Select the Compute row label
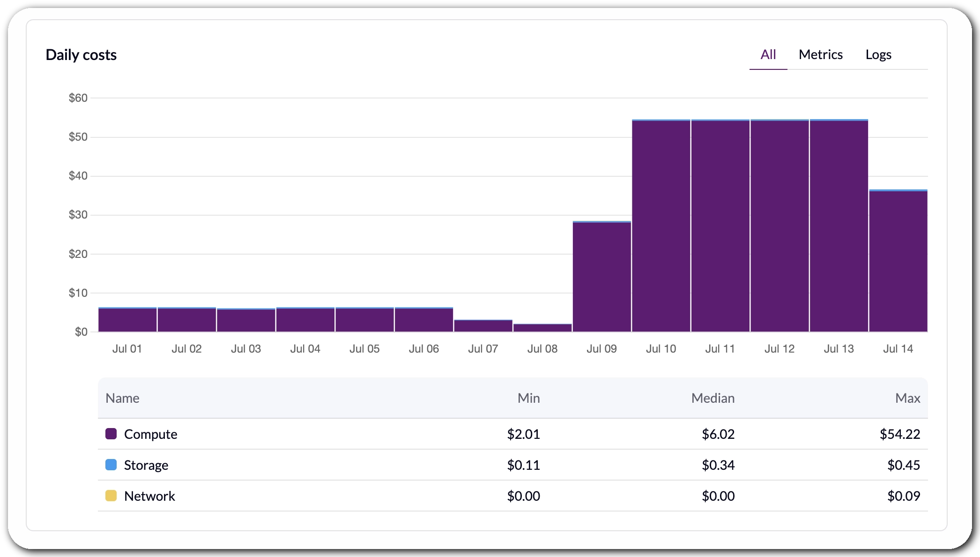This screenshot has height=557, width=980. click(150, 434)
